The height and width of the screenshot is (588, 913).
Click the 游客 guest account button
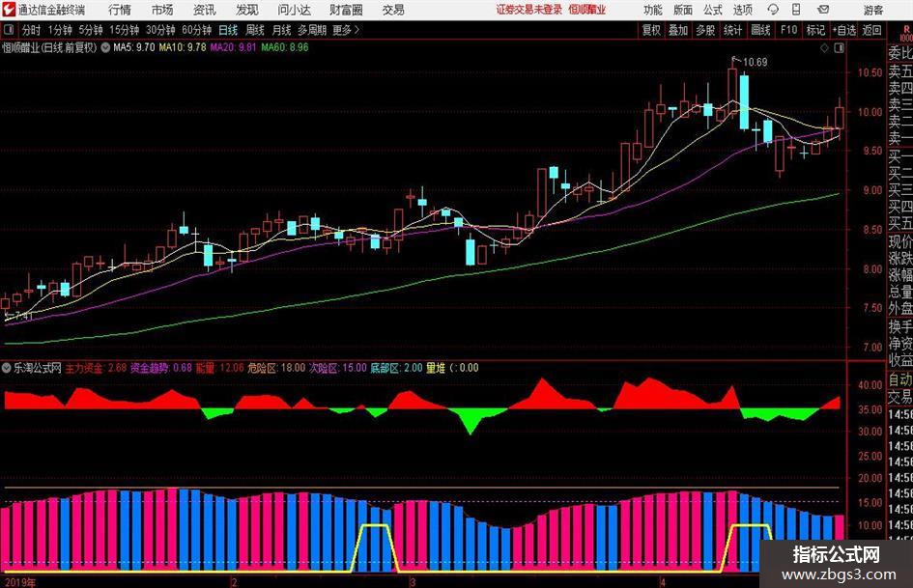[873, 10]
